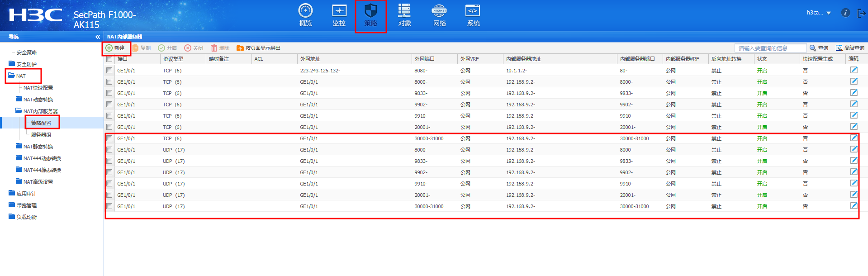Screen dimensions: 868x276
Task: Click the 查询 search button
Action: click(819, 48)
